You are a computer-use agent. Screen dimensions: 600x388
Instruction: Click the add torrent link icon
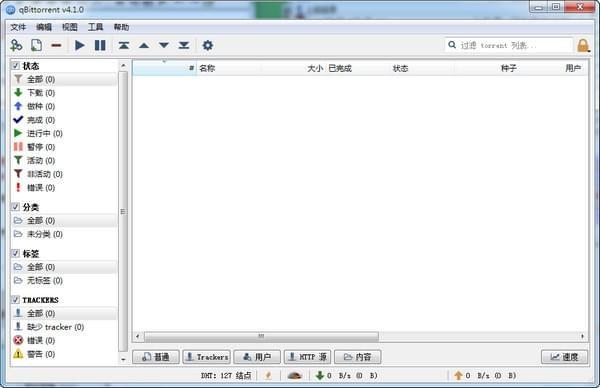click(16, 46)
